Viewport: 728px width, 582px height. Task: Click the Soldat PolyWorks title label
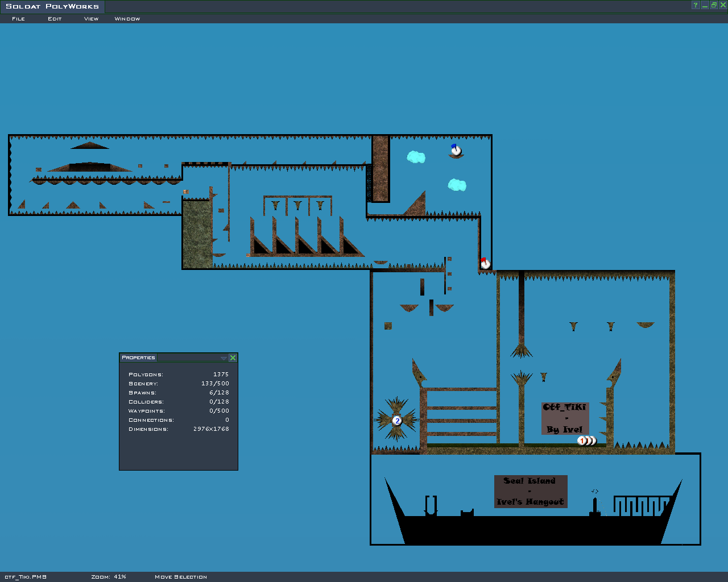click(52, 6)
